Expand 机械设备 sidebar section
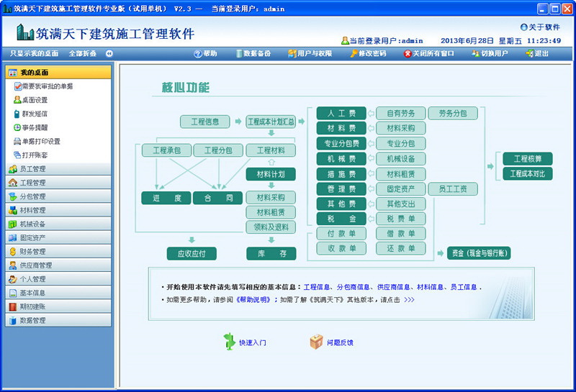The width and height of the screenshot is (576, 392). point(58,224)
